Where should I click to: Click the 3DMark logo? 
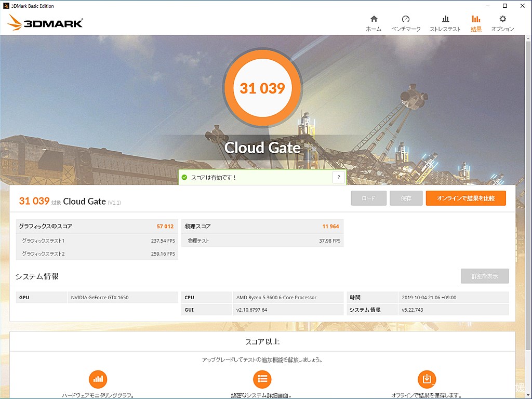45,23
